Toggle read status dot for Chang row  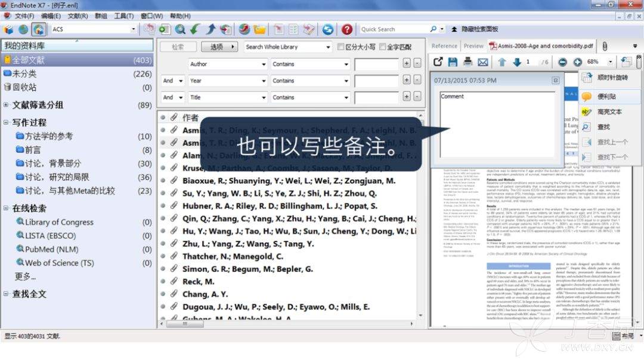[163, 294]
